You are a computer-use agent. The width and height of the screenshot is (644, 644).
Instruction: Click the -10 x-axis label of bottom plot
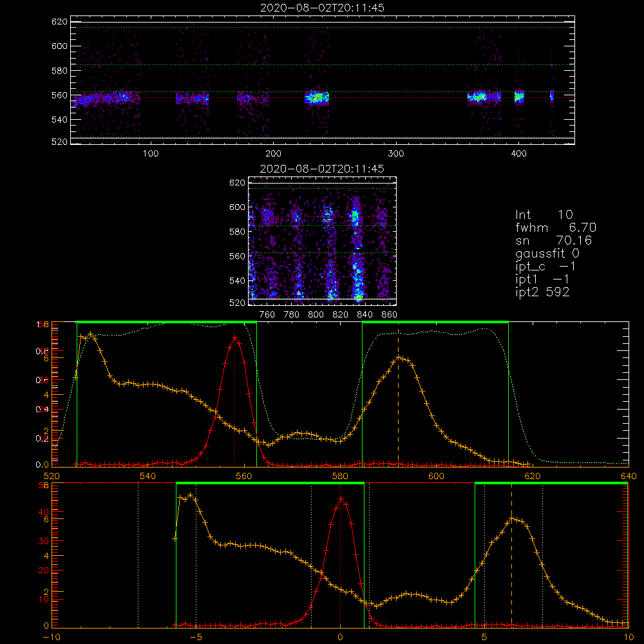(x=52, y=637)
